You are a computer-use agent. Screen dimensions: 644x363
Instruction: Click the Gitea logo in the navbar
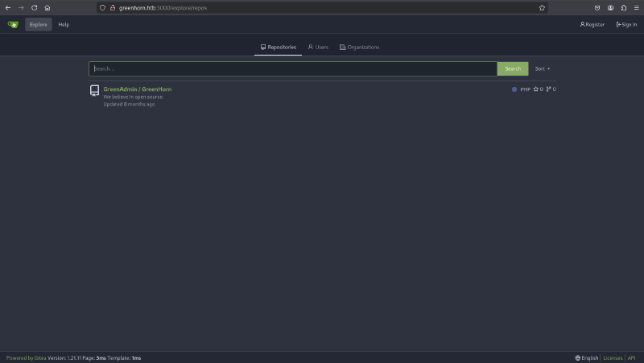[13, 24]
